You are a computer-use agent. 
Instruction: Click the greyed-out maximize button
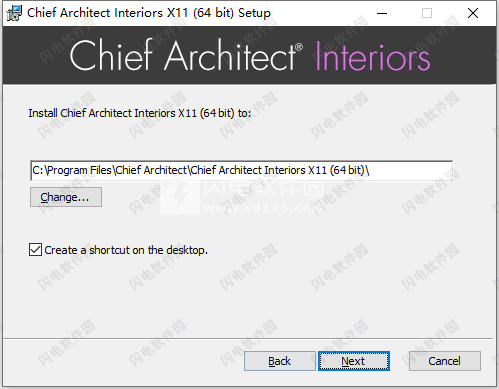click(427, 13)
